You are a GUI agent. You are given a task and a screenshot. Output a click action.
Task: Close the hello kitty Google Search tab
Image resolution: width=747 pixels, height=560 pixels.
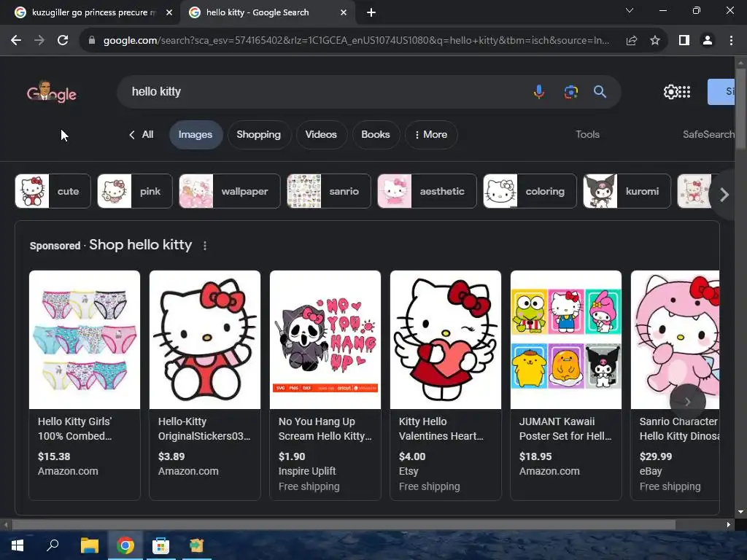coord(344,13)
